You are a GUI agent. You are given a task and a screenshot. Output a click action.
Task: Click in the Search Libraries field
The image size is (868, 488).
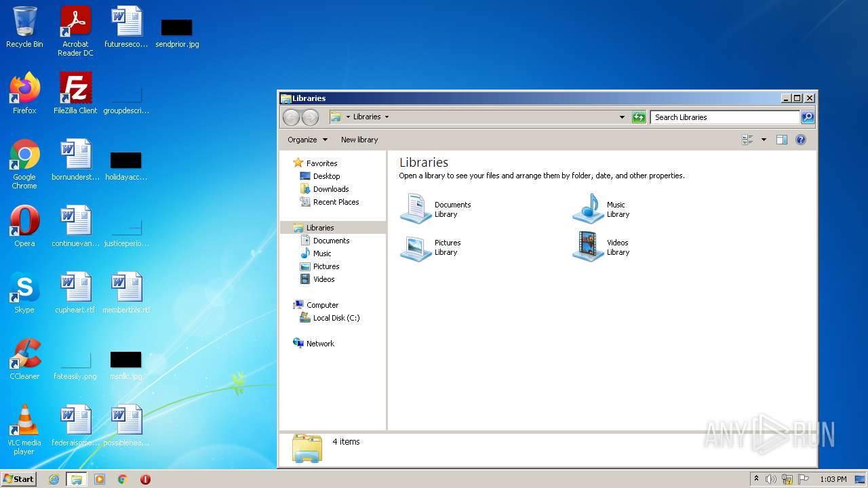725,117
